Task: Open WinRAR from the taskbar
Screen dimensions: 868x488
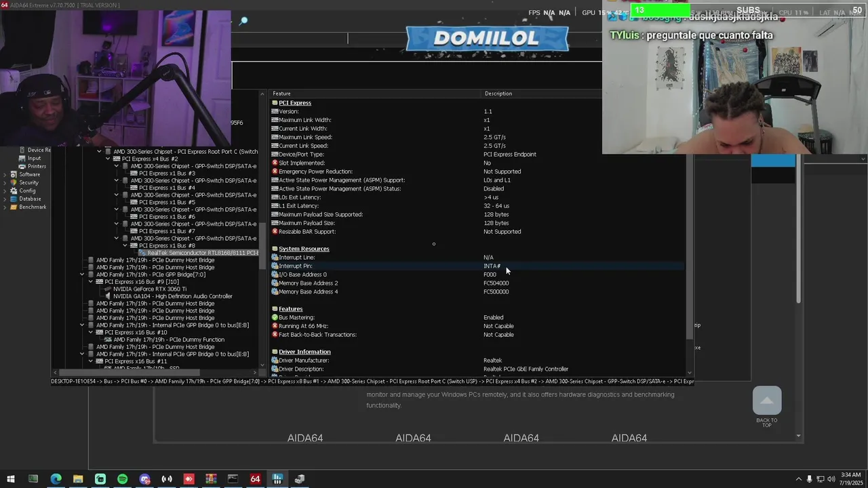Action: (211, 479)
